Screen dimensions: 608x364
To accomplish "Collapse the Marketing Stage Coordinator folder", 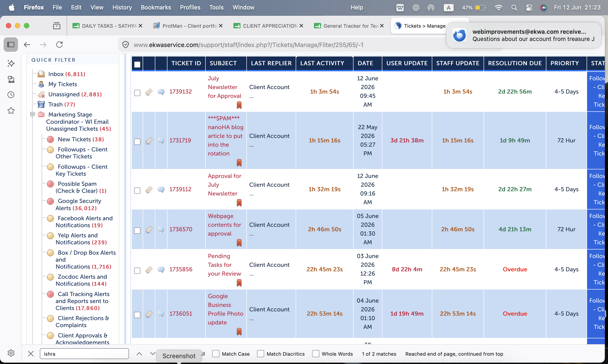I will [x=32, y=114].
